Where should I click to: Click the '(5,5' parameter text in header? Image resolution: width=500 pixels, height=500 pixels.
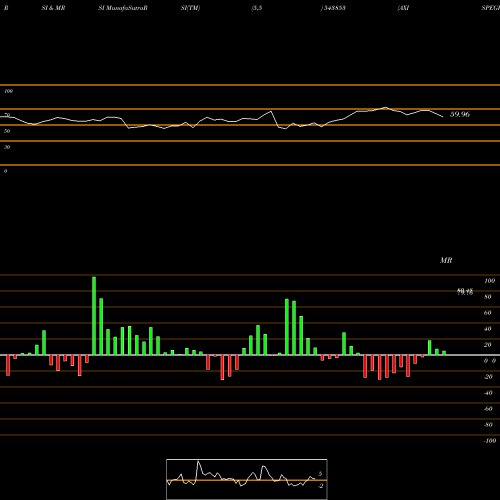[257, 8]
